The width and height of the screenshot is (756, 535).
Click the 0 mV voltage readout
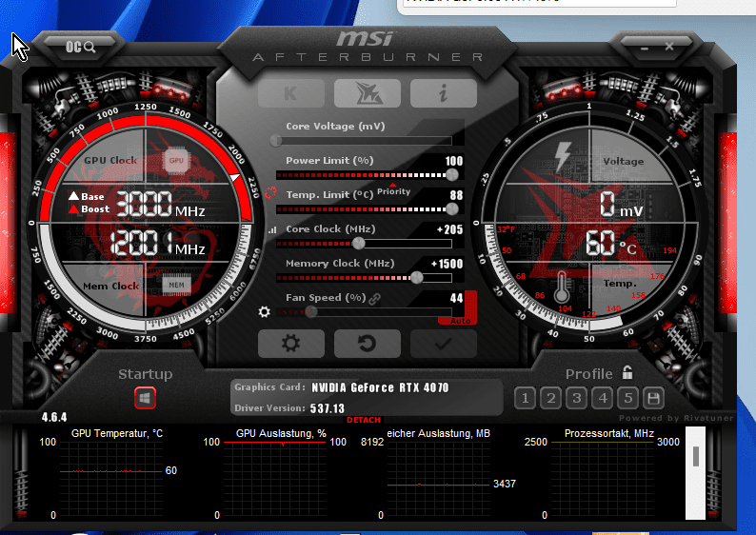(x=621, y=205)
